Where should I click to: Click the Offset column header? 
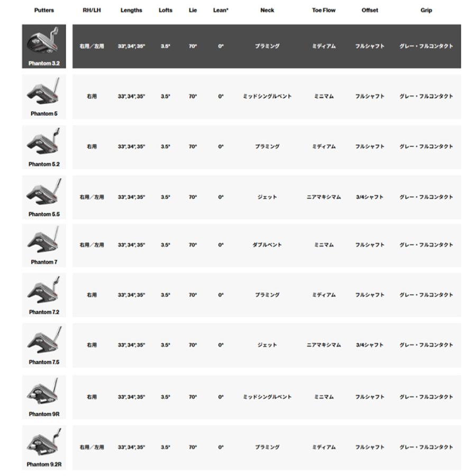point(370,10)
